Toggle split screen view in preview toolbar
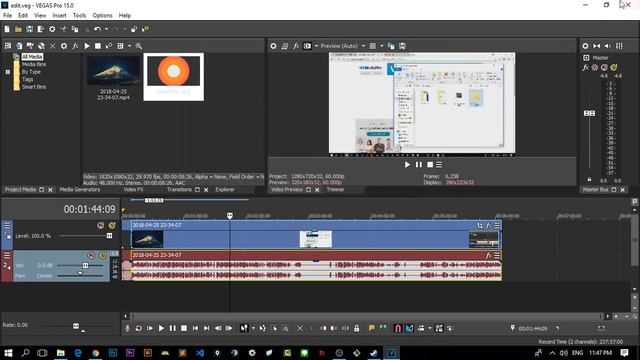This screenshot has height=360, width=640. coord(307,46)
